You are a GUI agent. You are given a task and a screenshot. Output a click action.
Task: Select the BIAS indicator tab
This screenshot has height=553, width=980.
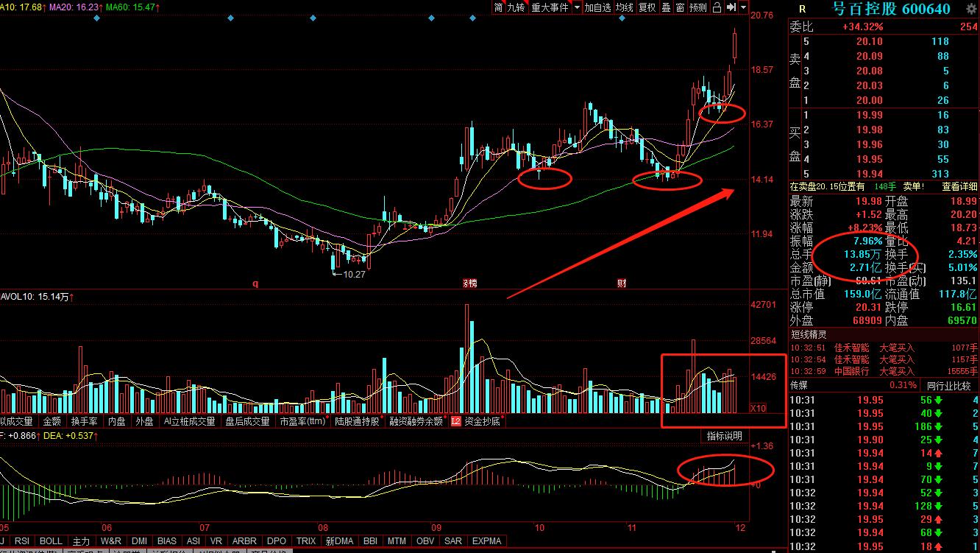coord(167,541)
